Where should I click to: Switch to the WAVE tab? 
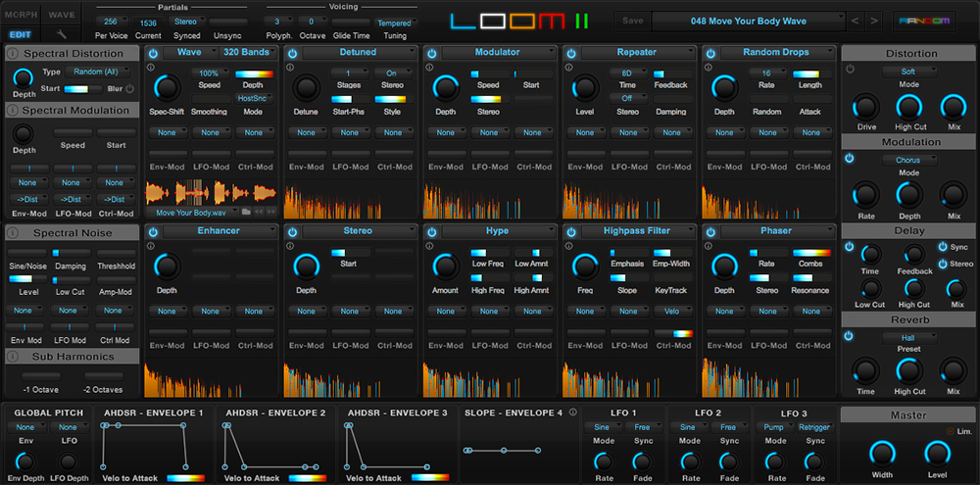(x=62, y=16)
